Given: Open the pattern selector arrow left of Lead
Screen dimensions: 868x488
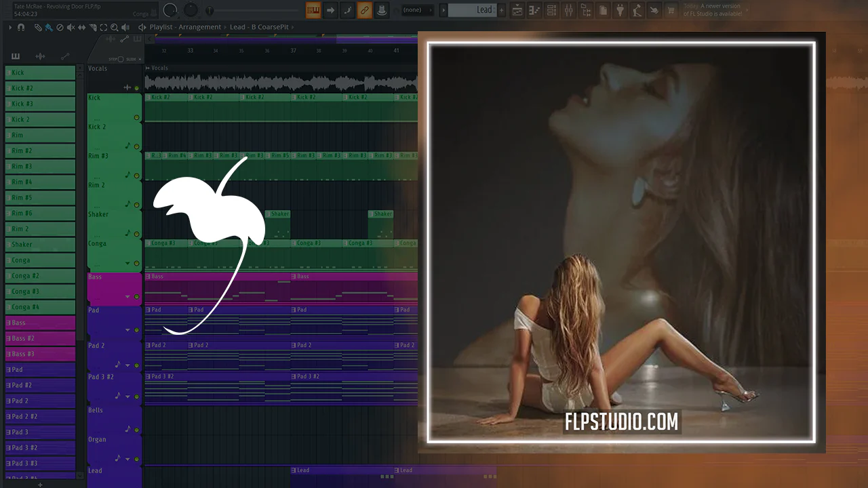Looking at the screenshot, I should click(x=444, y=10).
